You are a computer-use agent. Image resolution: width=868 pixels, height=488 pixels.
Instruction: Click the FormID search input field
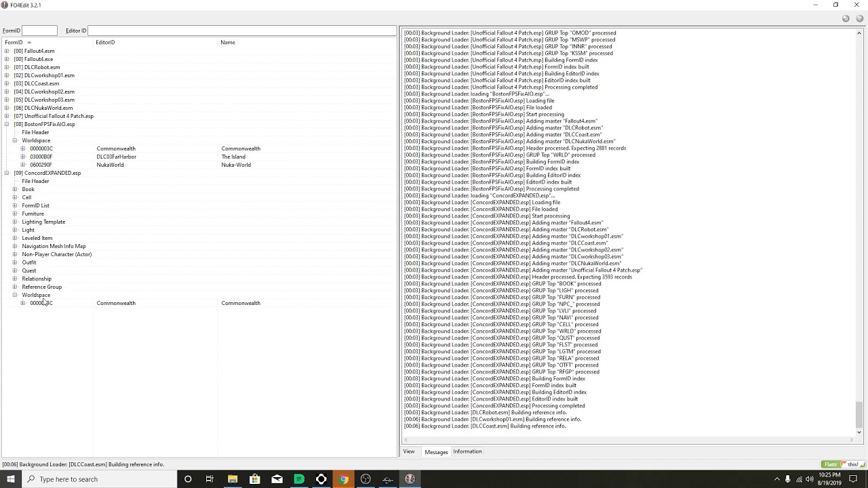pyautogui.click(x=39, y=30)
